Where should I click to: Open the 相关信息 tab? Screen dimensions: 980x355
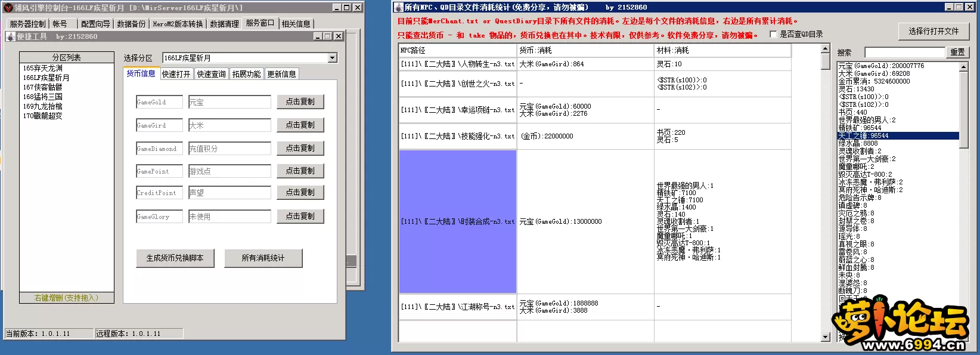[296, 24]
